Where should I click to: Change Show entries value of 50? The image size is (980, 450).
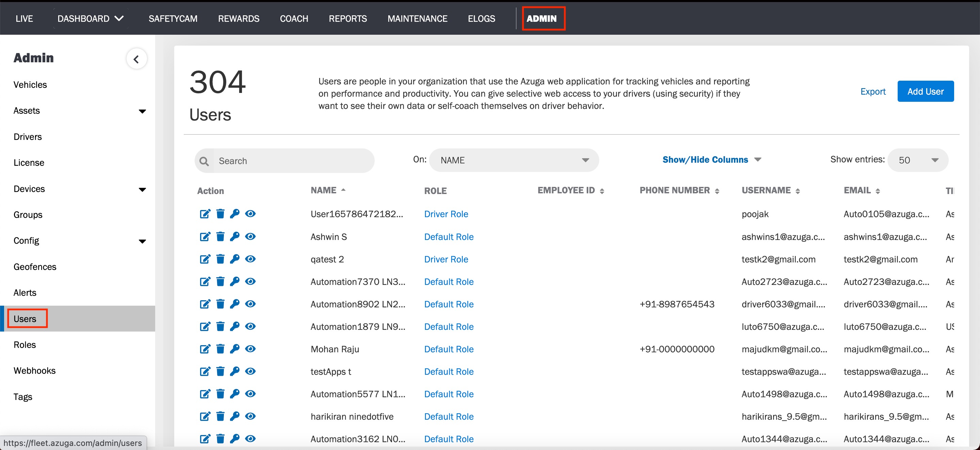point(918,160)
